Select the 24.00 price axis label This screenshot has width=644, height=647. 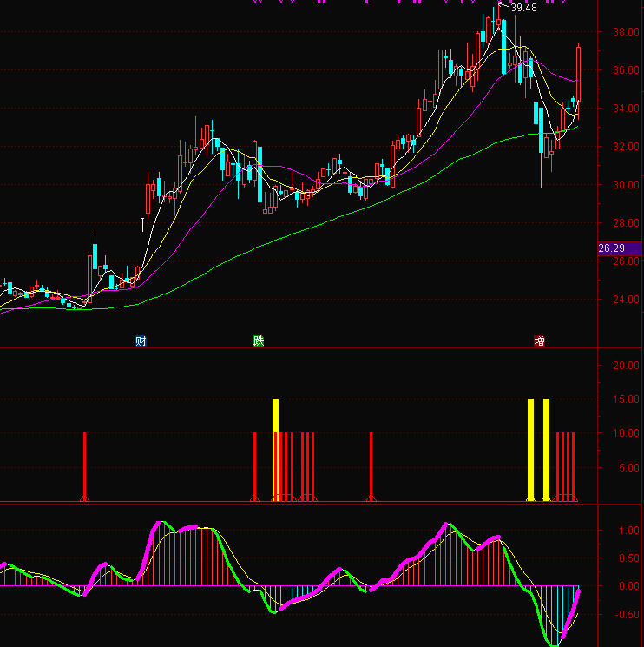coord(626,300)
